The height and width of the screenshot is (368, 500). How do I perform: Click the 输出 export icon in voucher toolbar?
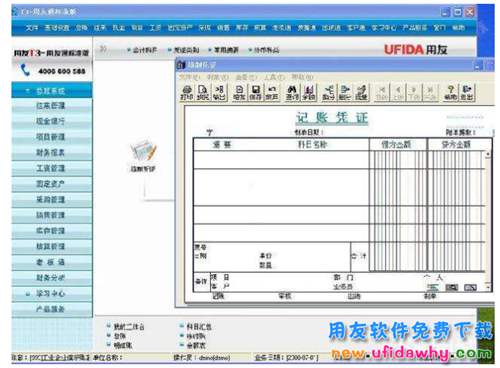point(219,92)
